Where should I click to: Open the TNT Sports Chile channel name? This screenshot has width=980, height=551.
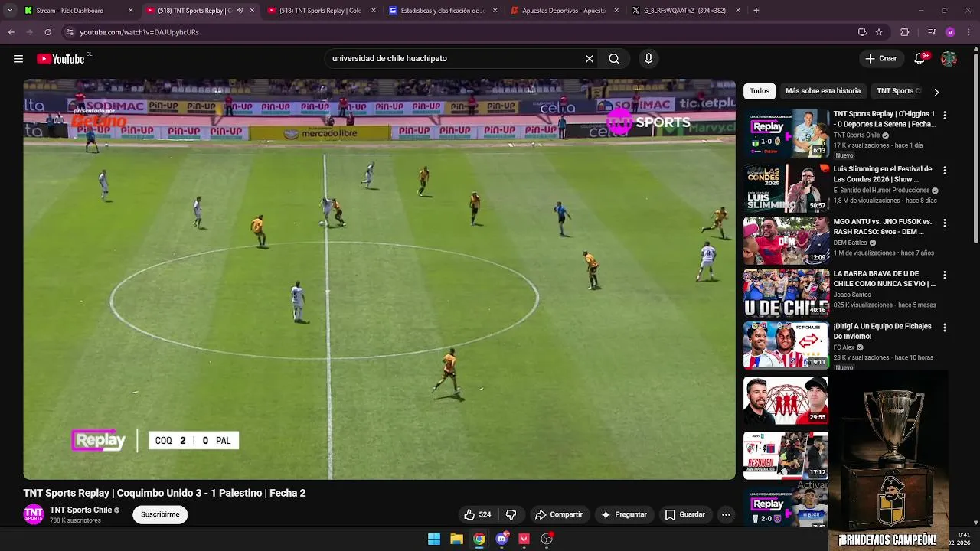click(80, 510)
